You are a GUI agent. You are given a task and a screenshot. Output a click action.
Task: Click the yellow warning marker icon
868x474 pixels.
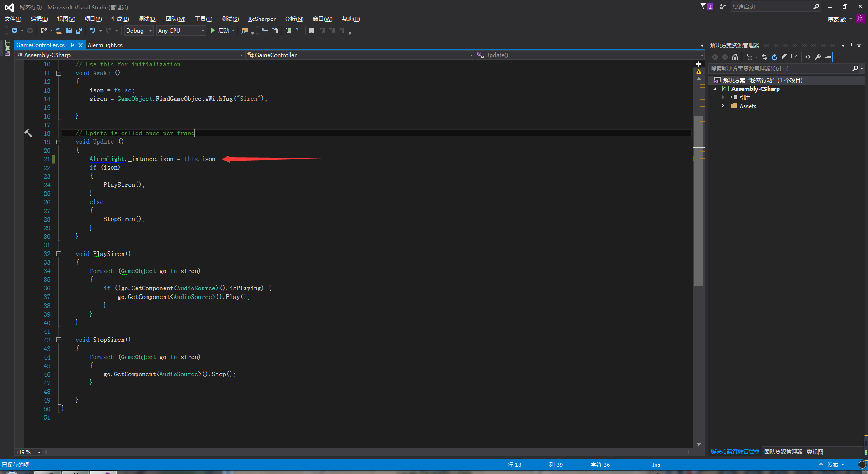[x=699, y=71]
